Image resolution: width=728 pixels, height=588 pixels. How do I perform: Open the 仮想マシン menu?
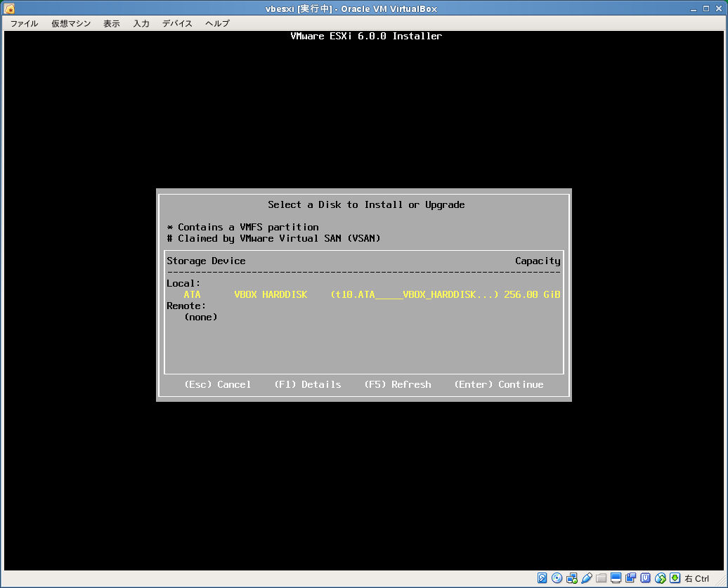[71, 24]
